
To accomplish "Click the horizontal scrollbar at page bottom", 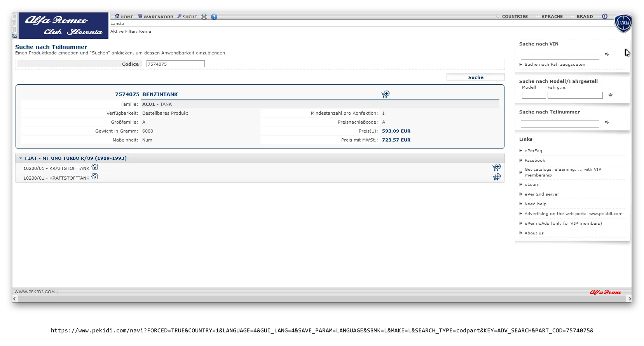I will coord(322,299).
